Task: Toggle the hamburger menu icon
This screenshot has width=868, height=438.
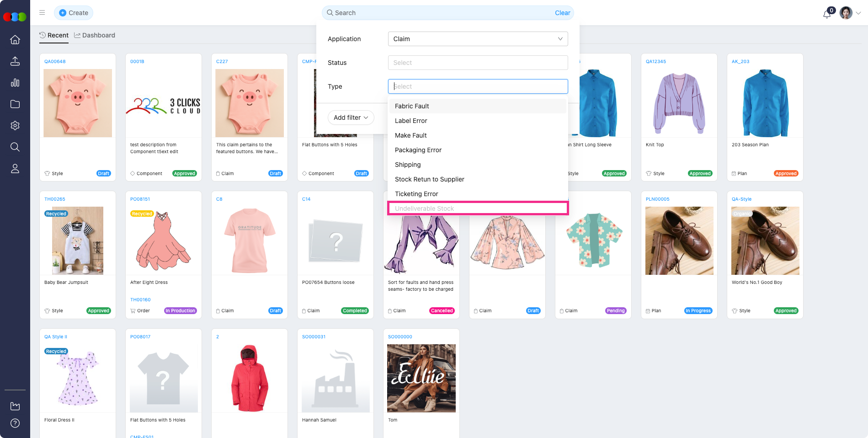Action: [x=42, y=13]
